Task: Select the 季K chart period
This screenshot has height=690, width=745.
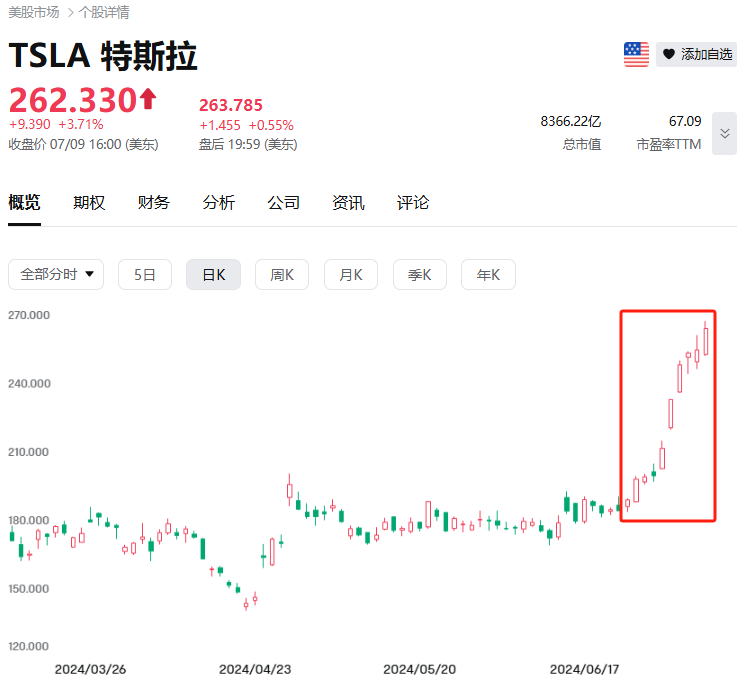Action: (x=420, y=274)
